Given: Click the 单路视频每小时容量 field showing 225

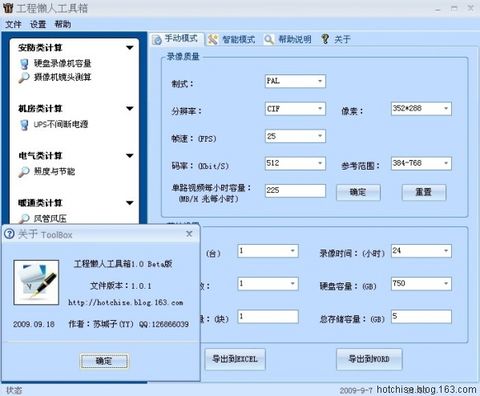Looking at the screenshot, I should (295, 191).
